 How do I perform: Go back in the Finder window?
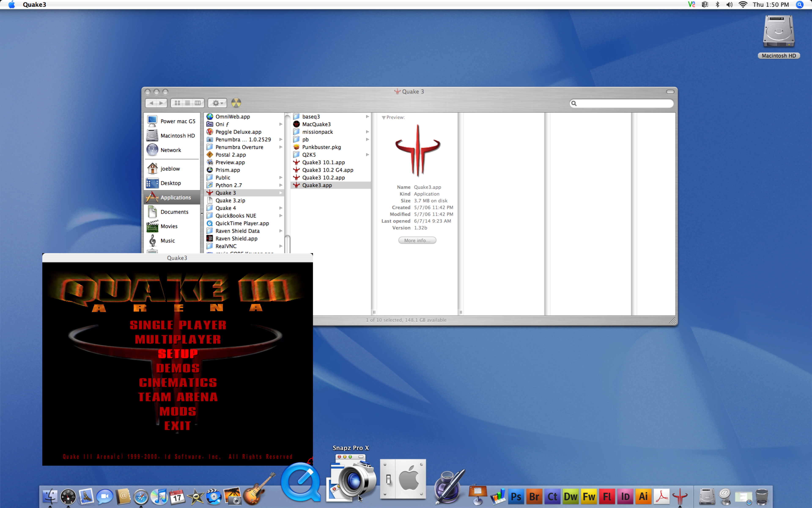click(x=151, y=103)
